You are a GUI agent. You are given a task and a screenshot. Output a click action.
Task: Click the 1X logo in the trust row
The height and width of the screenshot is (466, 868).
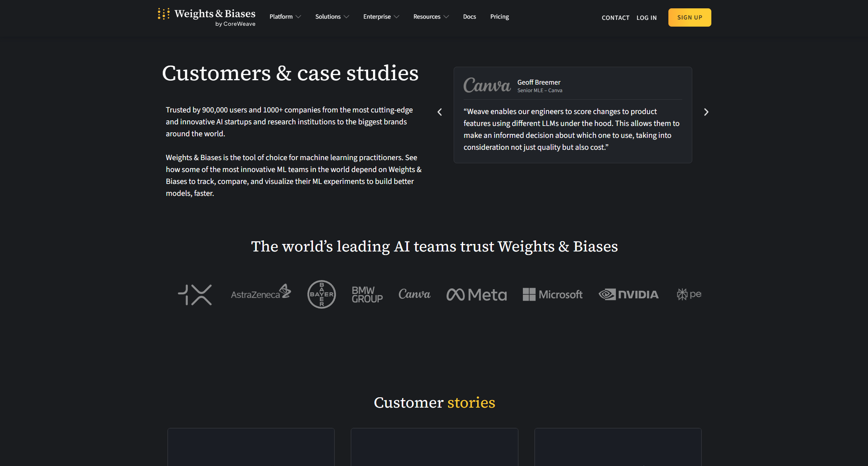195,295
